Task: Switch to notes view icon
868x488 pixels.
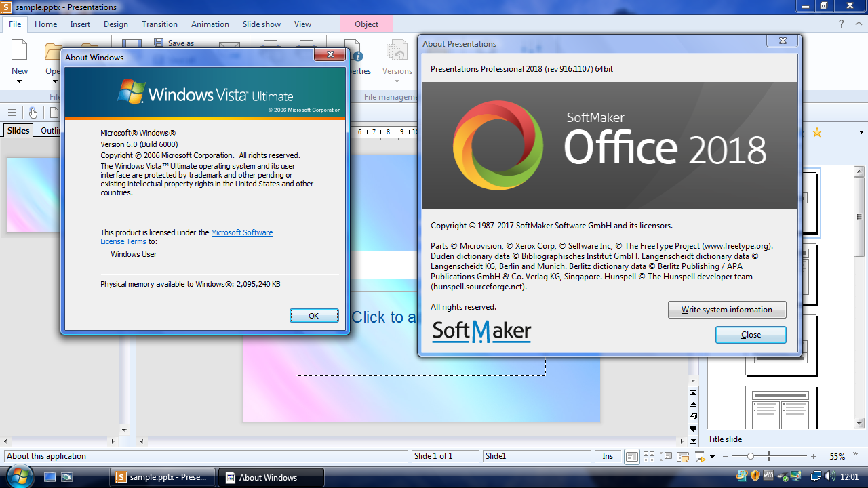Action: click(x=683, y=457)
